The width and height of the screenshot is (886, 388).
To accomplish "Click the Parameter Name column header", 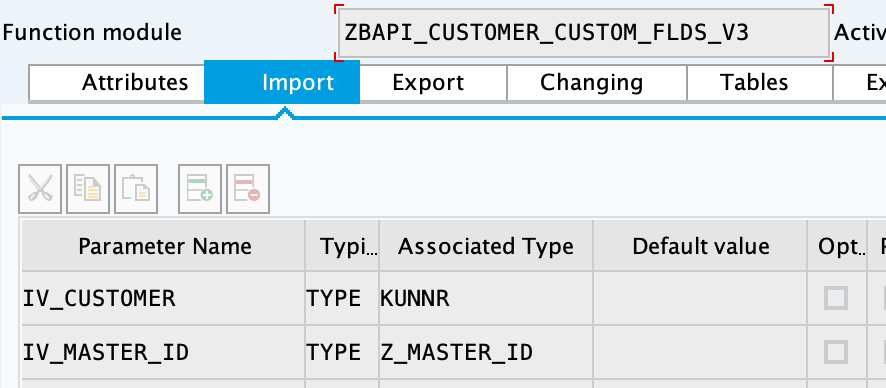I will [163, 246].
